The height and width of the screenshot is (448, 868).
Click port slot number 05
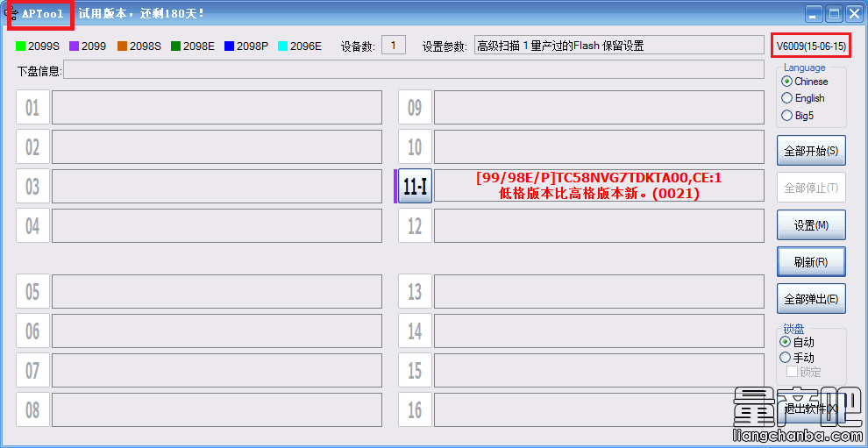[x=32, y=291]
